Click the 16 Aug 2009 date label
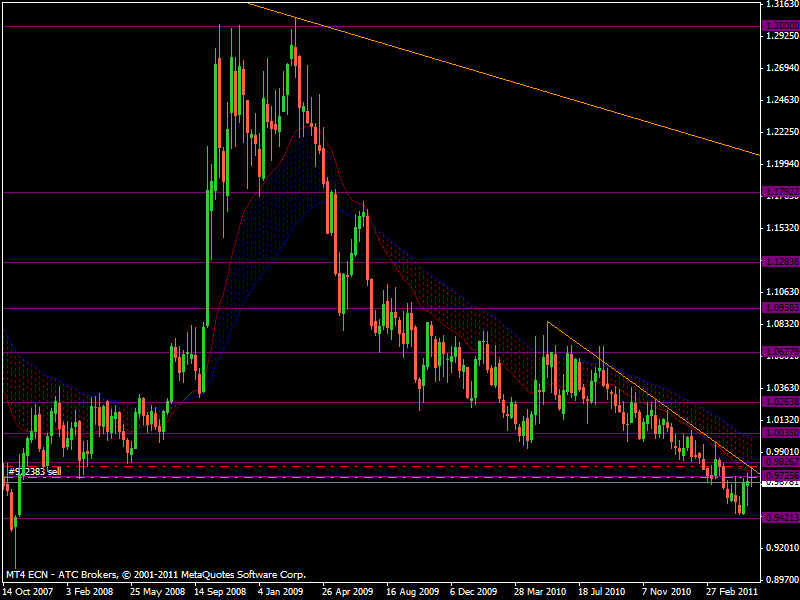Image resolution: width=800 pixels, height=600 pixels. click(x=412, y=592)
